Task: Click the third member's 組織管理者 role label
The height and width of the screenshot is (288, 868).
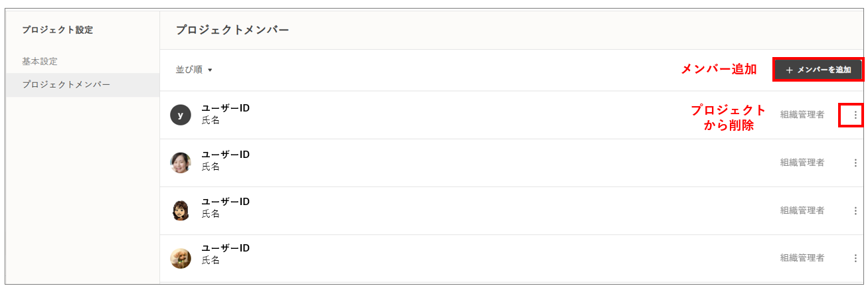Action: 802,210
